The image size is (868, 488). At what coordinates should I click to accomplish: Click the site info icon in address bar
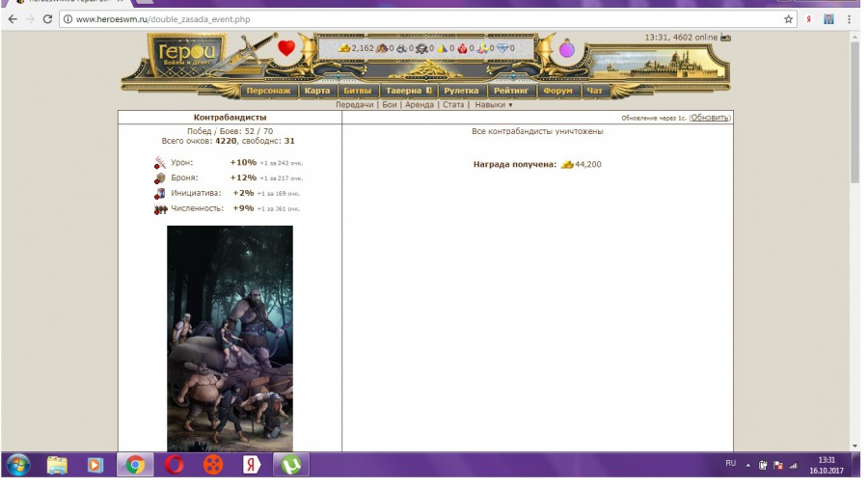coord(68,19)
